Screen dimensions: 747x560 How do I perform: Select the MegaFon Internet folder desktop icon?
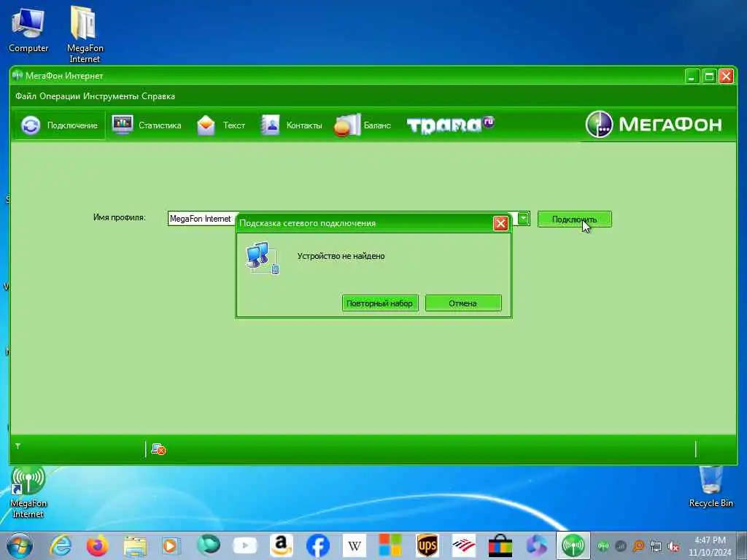[85, 34]
